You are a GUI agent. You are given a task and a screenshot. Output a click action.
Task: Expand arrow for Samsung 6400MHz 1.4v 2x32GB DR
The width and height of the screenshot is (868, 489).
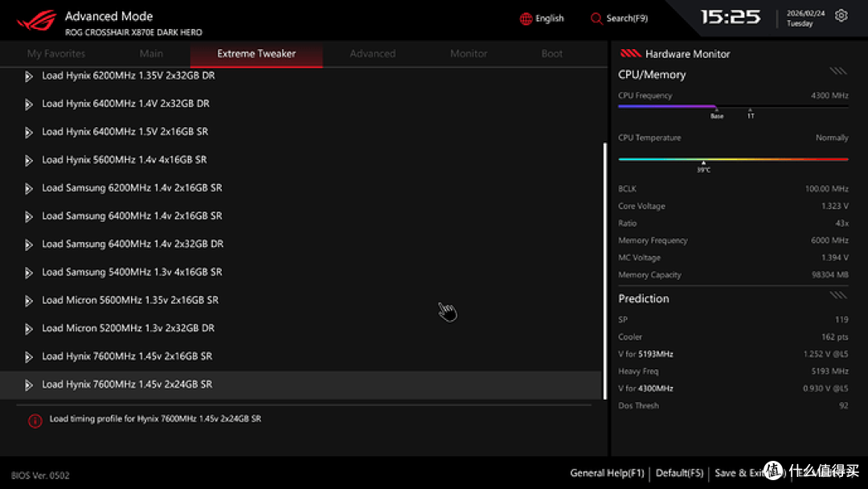[29, 244]
